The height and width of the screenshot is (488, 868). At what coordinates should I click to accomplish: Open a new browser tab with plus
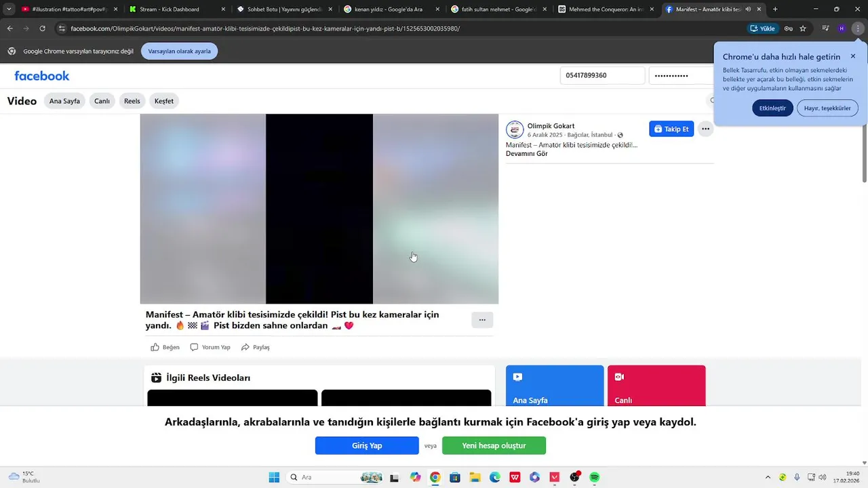pos(775,9)
